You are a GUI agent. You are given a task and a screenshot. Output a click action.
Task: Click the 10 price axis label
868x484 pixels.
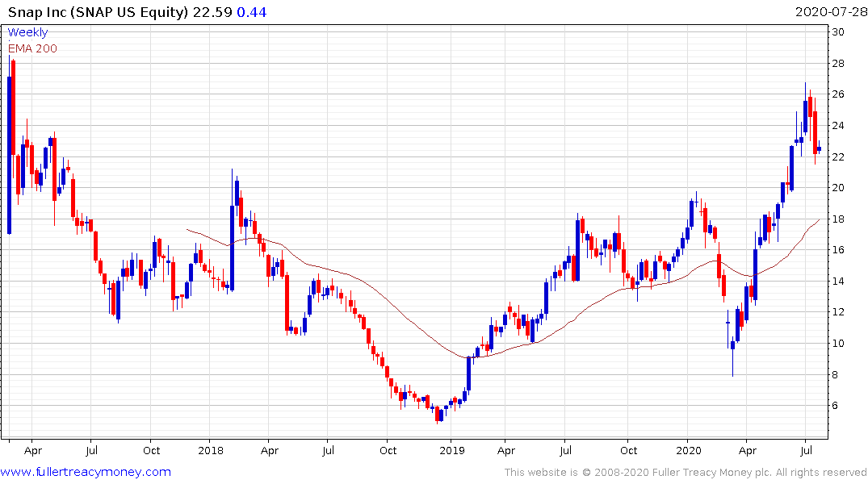pos(838,344)
